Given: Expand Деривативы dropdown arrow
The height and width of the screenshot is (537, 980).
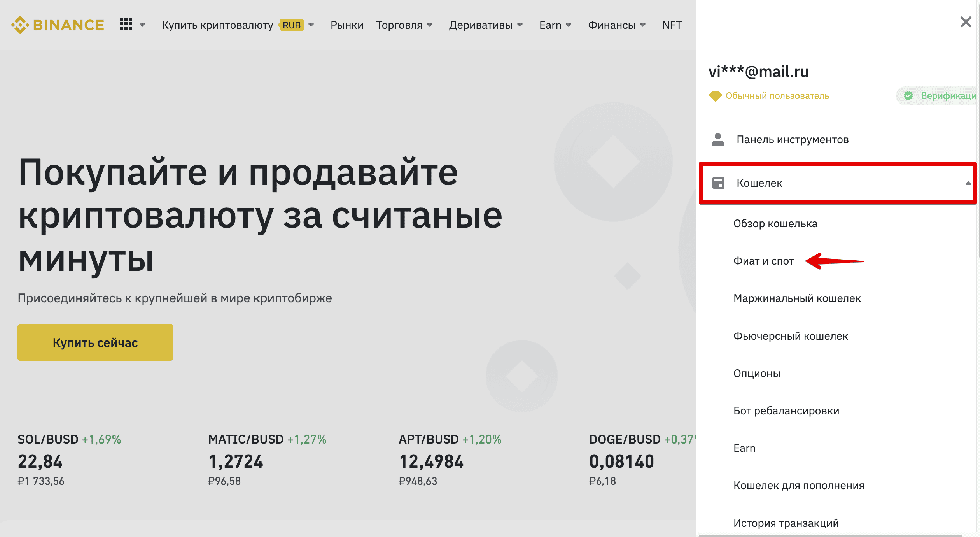Looking at the screenshot, I should pos(520,25).
